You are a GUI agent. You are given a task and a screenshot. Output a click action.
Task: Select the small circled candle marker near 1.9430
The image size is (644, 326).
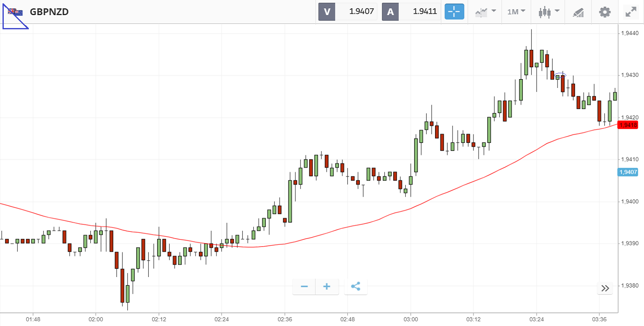click(x=560, y=76)
